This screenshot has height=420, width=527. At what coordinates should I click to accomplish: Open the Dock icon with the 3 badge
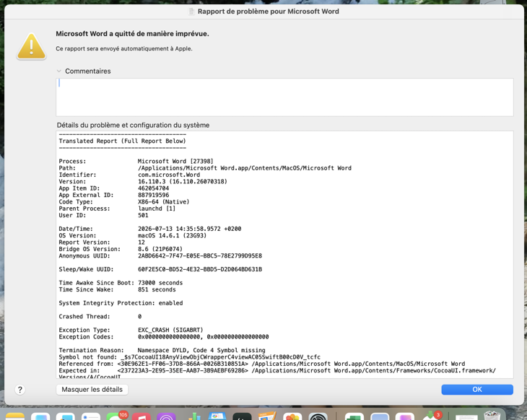click(x=432, y=416)
